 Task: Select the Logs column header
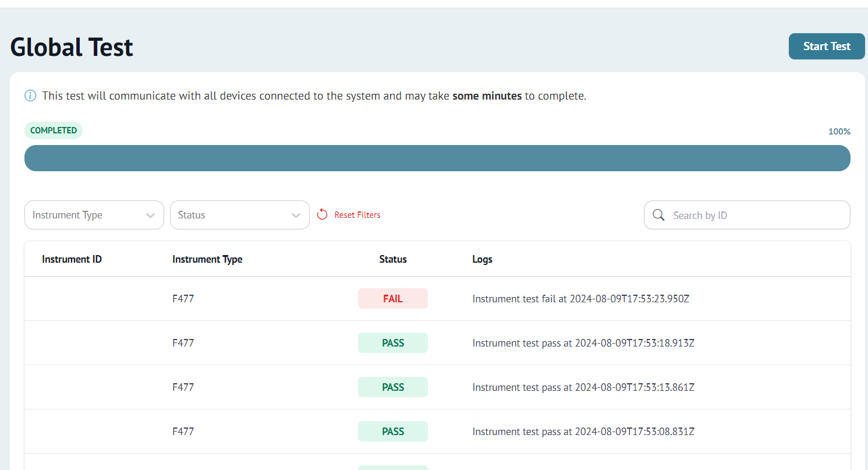[483, 259]
